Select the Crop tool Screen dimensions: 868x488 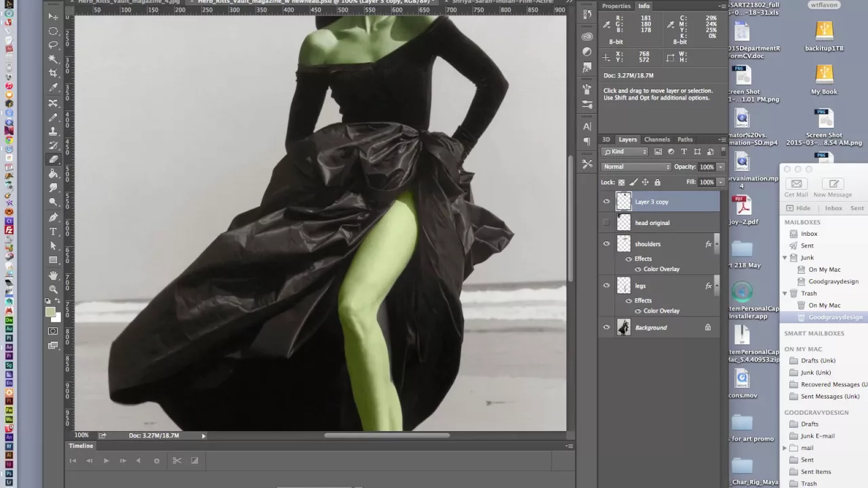point(53,74)
